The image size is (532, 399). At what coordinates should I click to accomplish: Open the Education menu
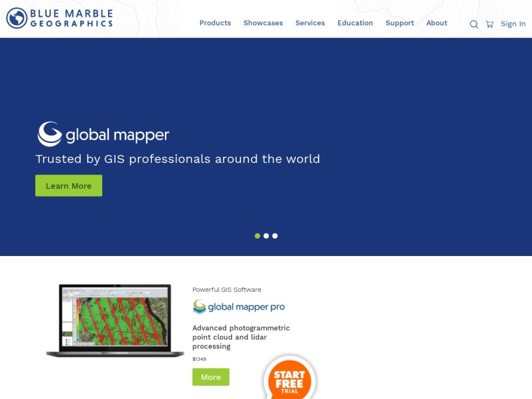tap(355, 23)
